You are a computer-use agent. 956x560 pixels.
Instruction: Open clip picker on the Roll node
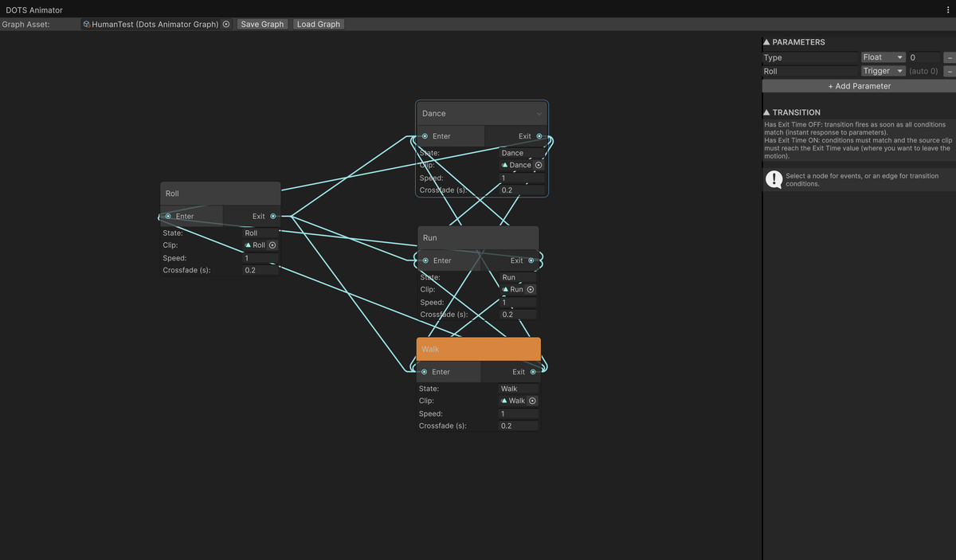(272, 245)
